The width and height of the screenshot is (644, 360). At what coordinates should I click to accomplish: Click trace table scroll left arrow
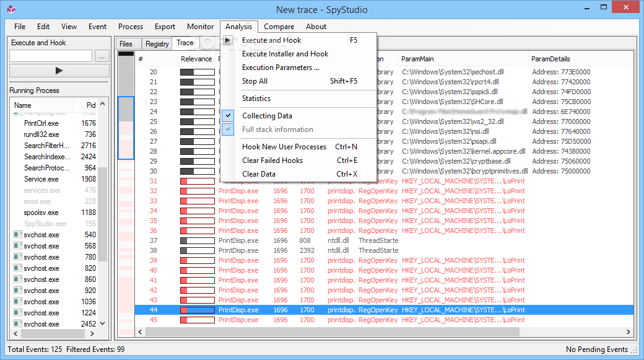click(140, 331)
